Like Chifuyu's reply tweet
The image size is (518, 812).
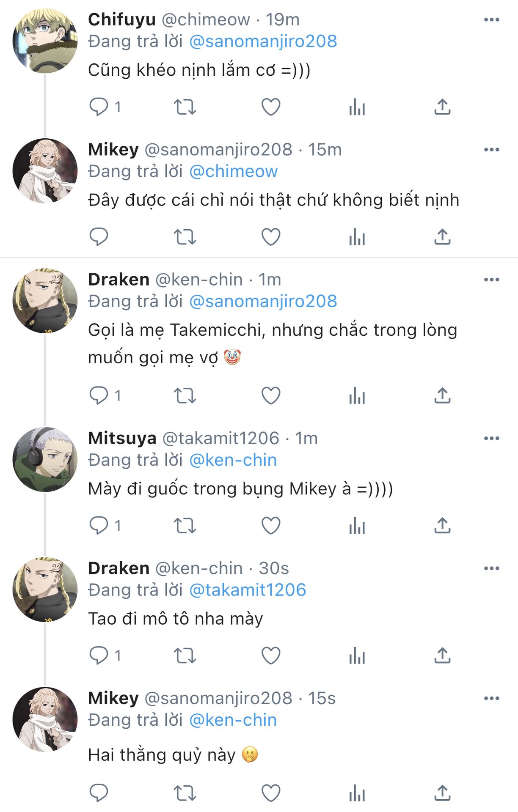pos(271,107)
